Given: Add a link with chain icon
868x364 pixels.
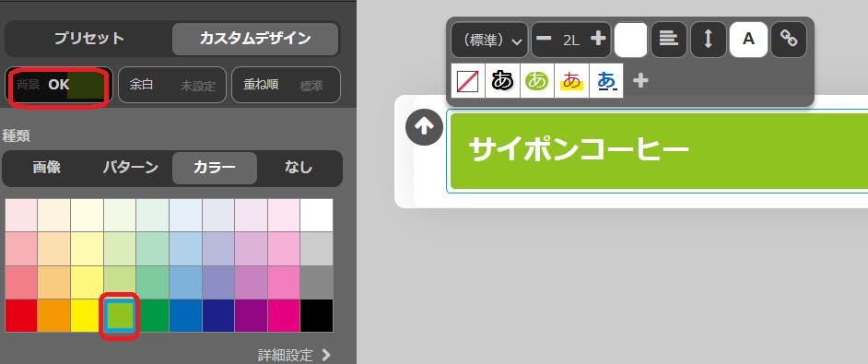Looking at the screenshot, I should tap(788, 40).
